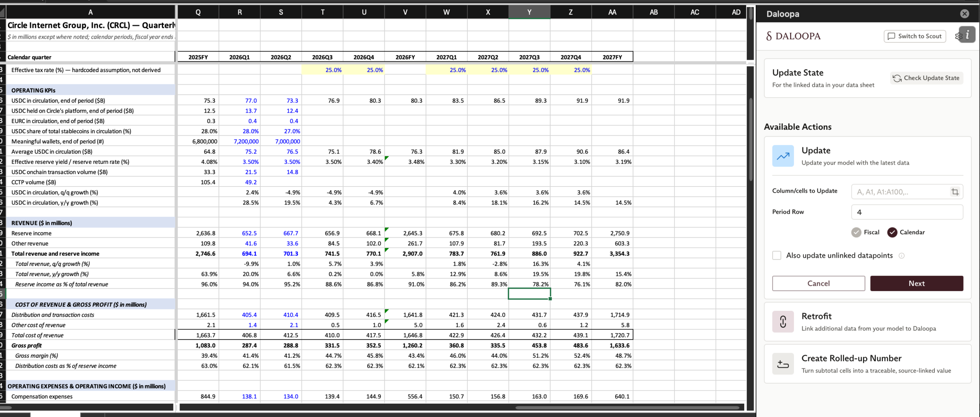980x417 pixels.
Task: Select column AC header
Action: 695,12
